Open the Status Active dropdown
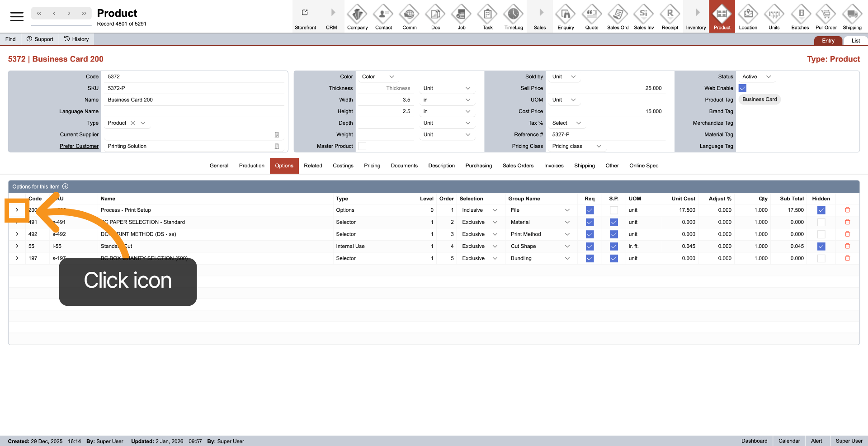This screenshot has width=868, height=446. pyautogui.click(x=756, y=77)
